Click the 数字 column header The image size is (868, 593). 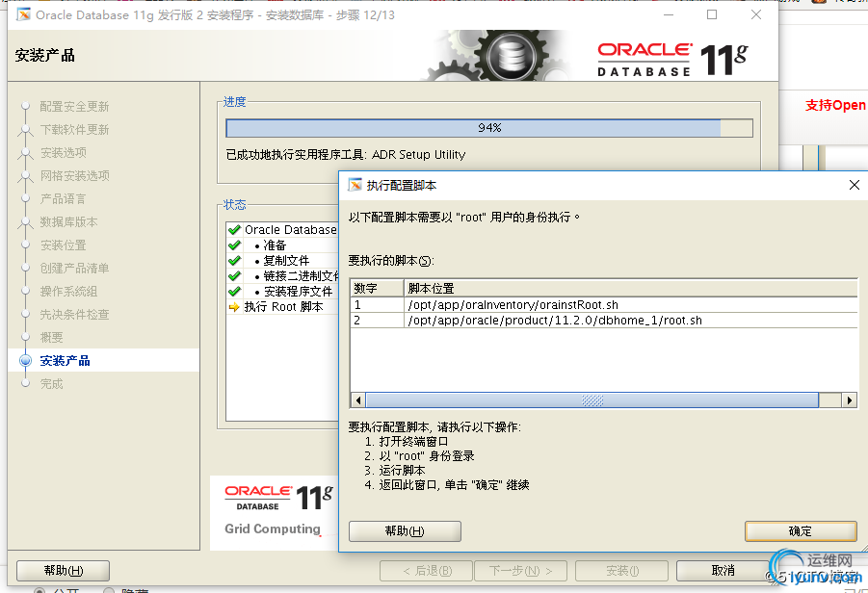coord(377,288)
